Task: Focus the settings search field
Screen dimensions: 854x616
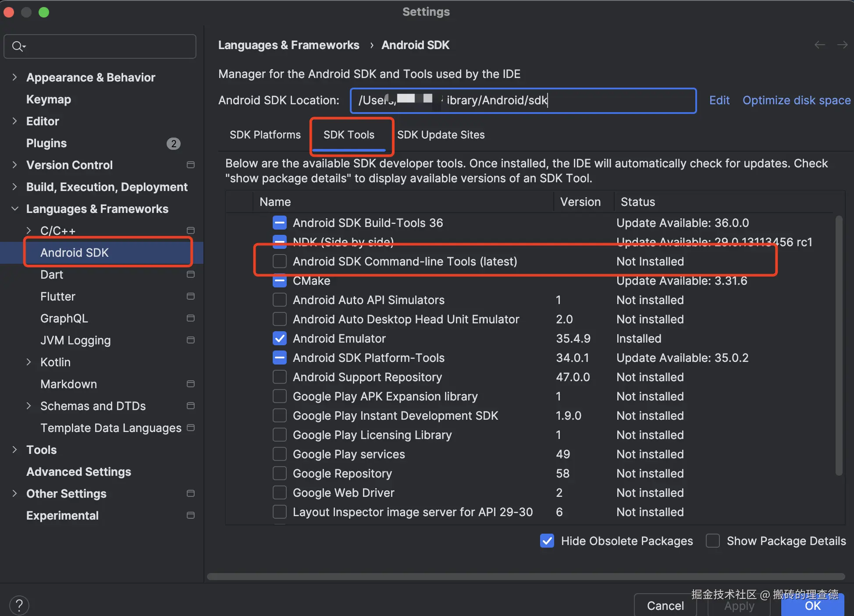Action: point(100,46)
